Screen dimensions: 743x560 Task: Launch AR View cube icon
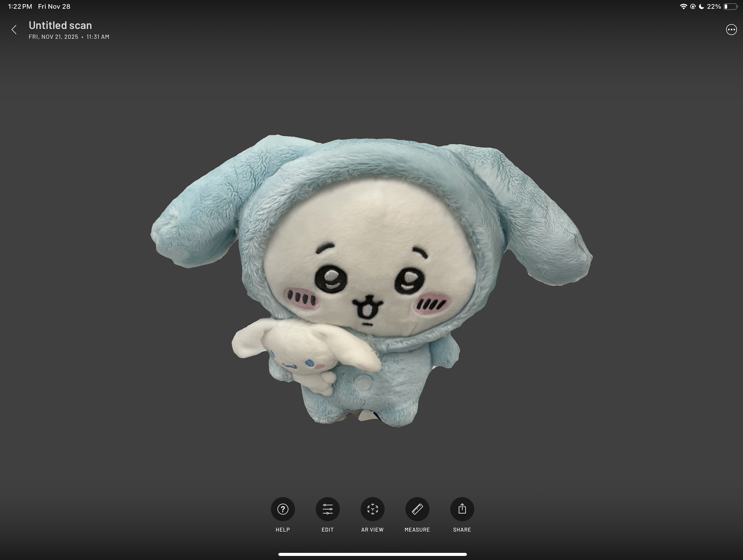point(372,509)
